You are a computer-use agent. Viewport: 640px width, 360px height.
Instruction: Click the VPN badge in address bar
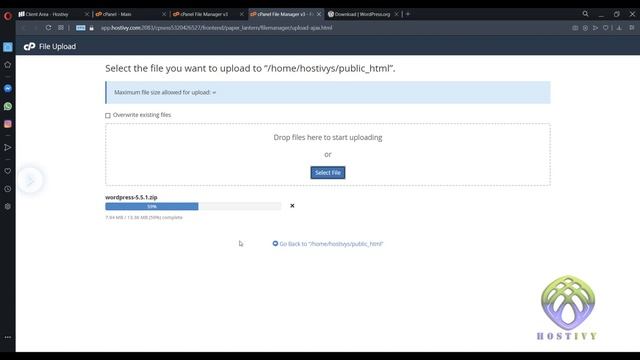(x=81, y=28)
